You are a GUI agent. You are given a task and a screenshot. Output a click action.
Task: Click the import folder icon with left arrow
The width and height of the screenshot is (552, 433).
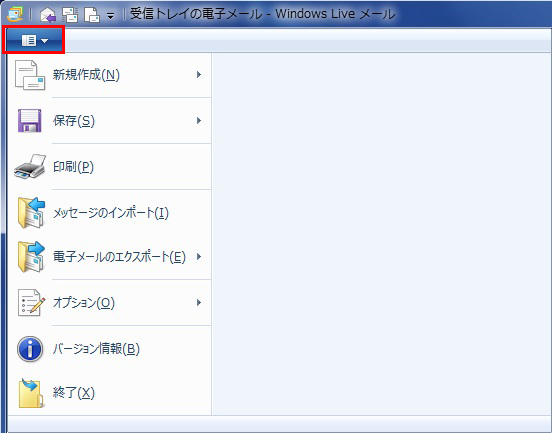point(31,213)
